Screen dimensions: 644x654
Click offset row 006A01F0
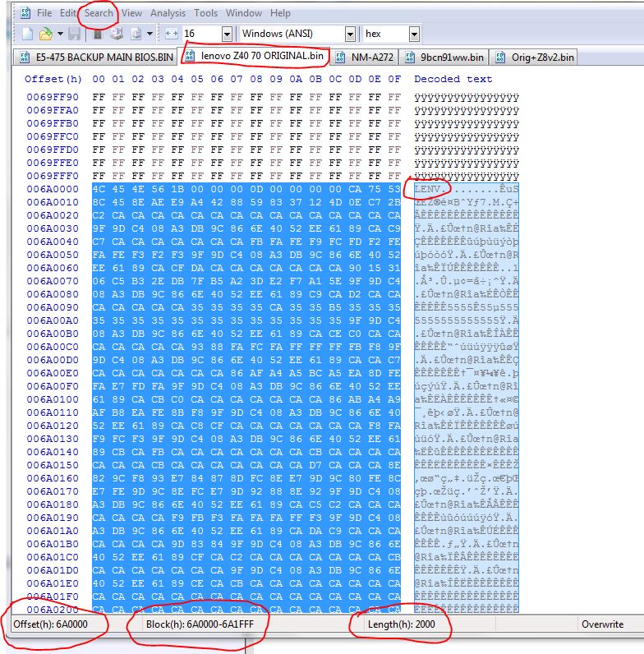coord(53,596)
